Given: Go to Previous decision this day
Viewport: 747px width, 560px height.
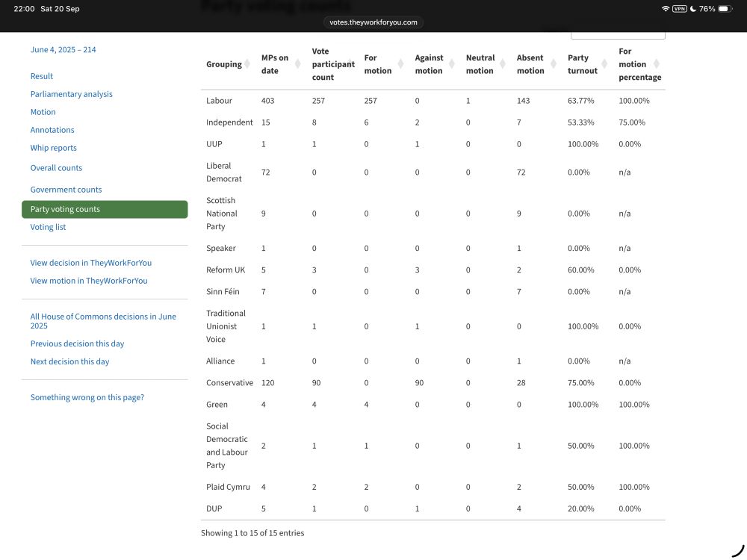Looking at the screenshot, I should point(77,343).
